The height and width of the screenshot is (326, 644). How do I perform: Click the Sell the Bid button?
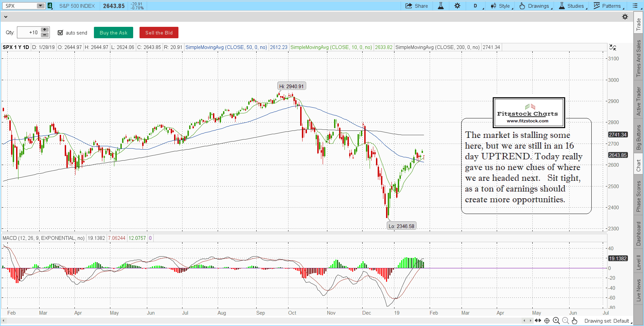point(159,33)
